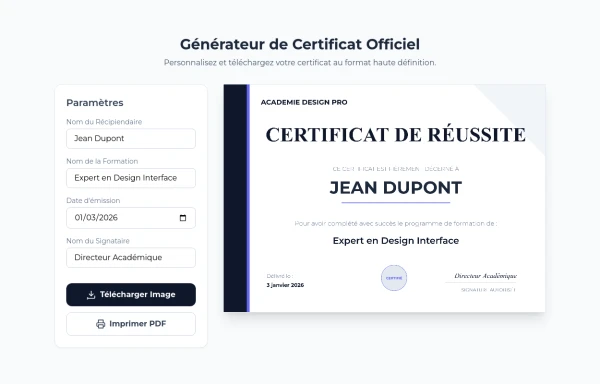Click the 'Paramètres' panel heading
The height and width of the screenshot is (384, 600).
tap(95, 103)
